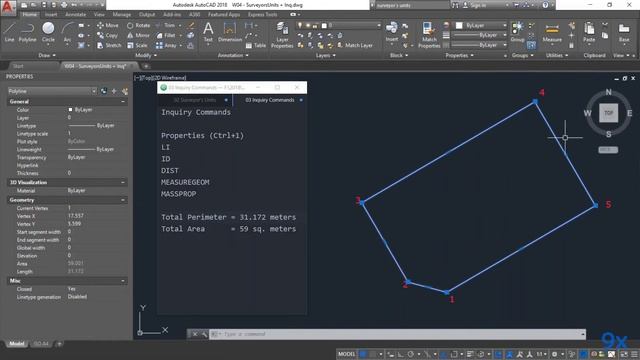Click the color swatch beside ByLayer Color
Image resolution: width=640 pixels, height=360 pixels.
click(x=70, y=110)
